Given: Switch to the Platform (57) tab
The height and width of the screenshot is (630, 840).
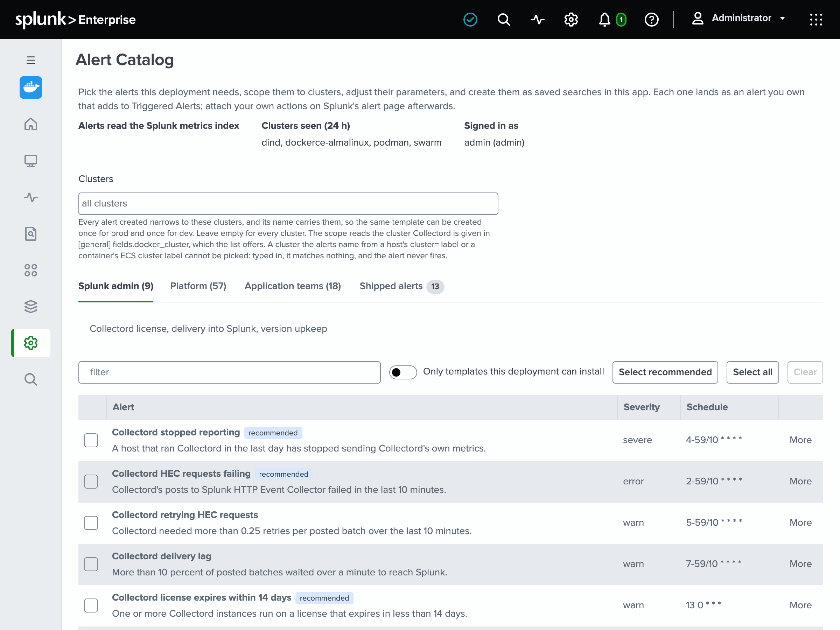Looking at the screenshot, I should click(198, 286).
